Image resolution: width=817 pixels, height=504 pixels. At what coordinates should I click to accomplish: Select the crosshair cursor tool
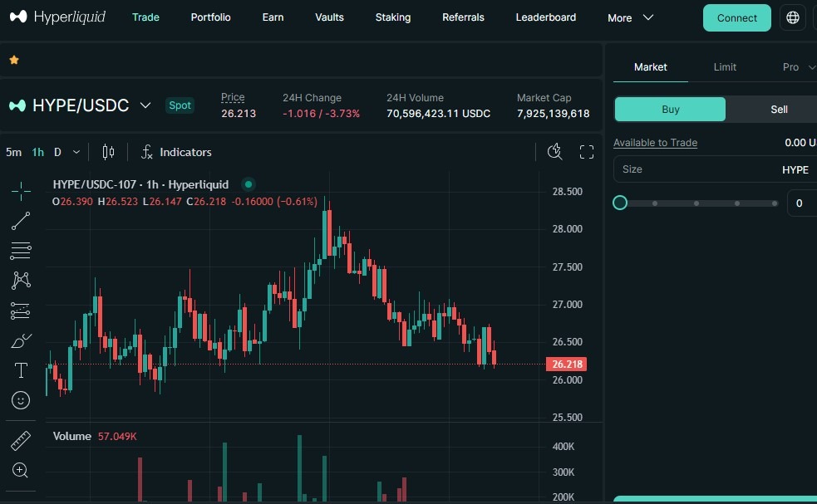click(x=21, y=191)
